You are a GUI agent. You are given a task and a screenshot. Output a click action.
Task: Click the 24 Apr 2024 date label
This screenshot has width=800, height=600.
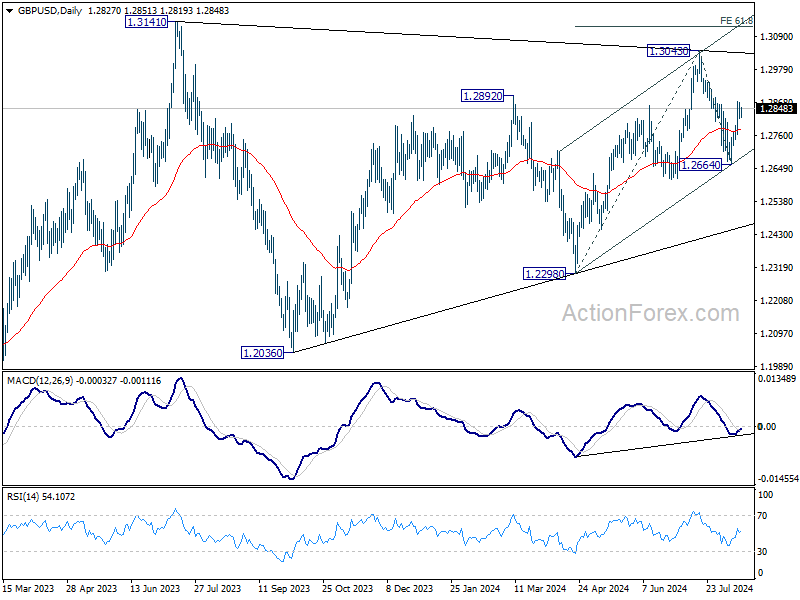[x=604, y=588]
